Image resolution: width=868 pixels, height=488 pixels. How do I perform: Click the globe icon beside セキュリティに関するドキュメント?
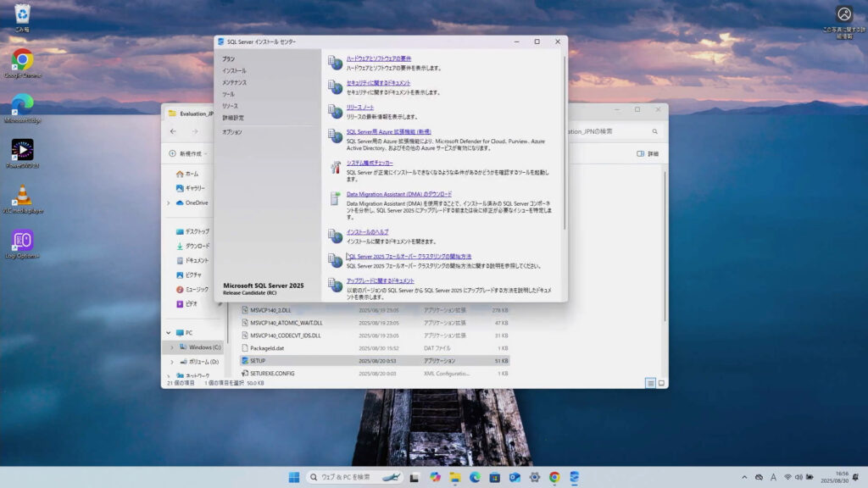[335, 87]
